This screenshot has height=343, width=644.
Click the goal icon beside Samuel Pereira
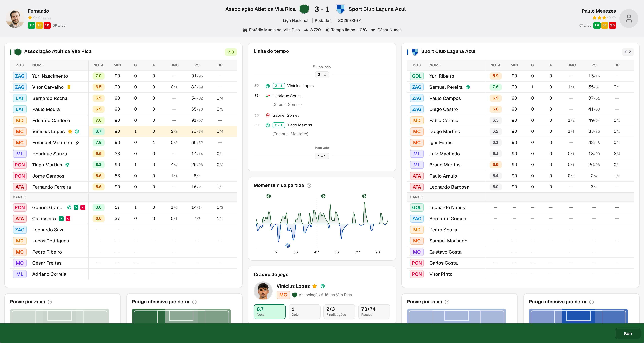468,87
